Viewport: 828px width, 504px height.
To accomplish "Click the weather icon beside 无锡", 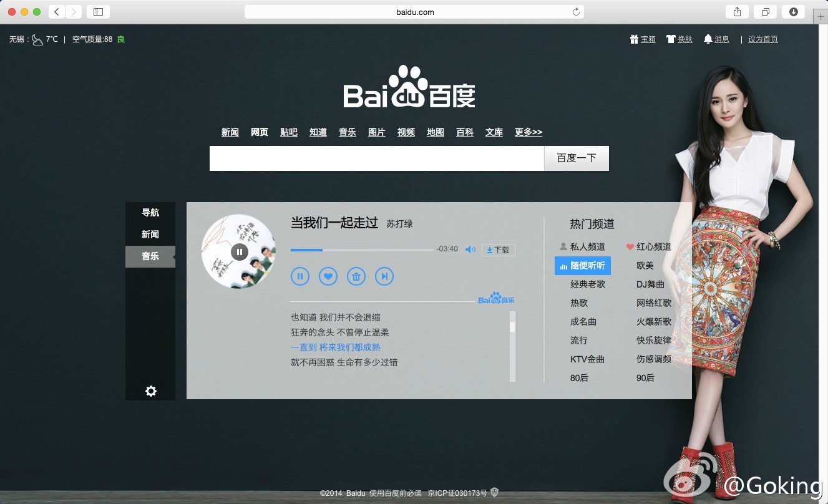I will [x=37, y=39].
